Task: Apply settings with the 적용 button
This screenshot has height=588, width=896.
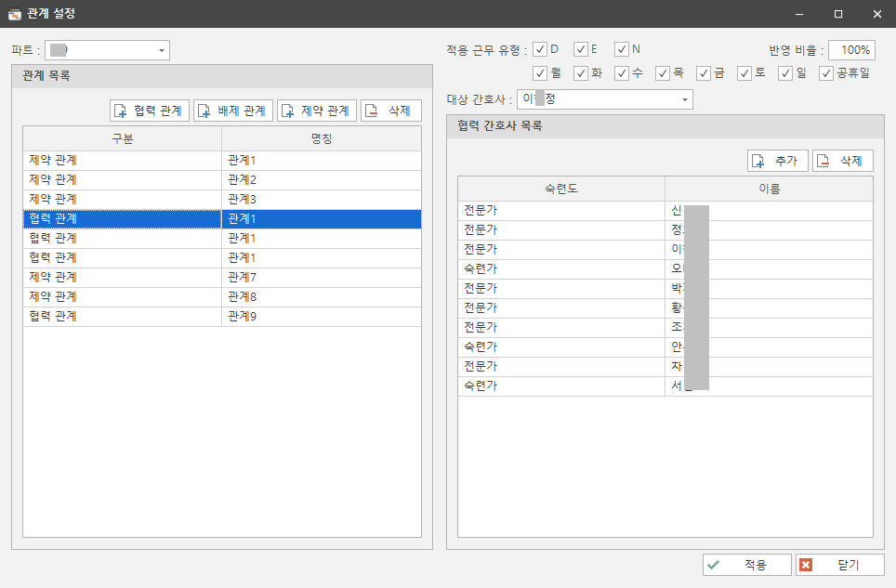Action: pos(747,565)
